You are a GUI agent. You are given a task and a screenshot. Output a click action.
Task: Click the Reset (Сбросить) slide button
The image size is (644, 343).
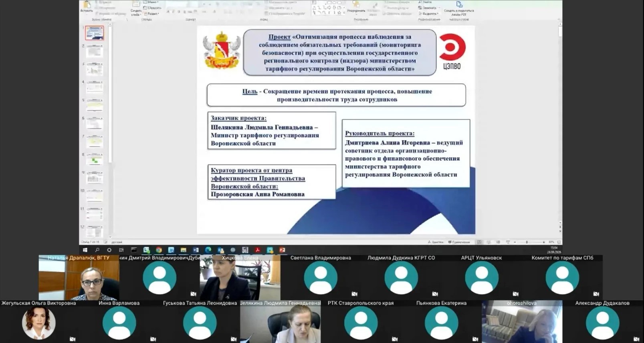click(153, 8)
